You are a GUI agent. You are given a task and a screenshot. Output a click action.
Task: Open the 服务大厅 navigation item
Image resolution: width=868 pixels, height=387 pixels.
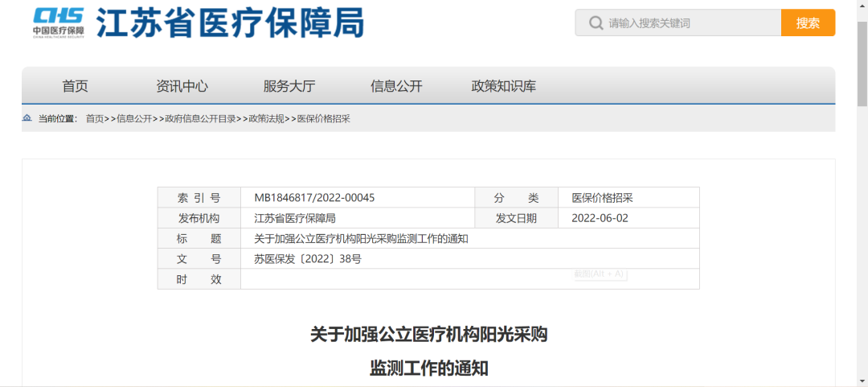coord(289,86)
